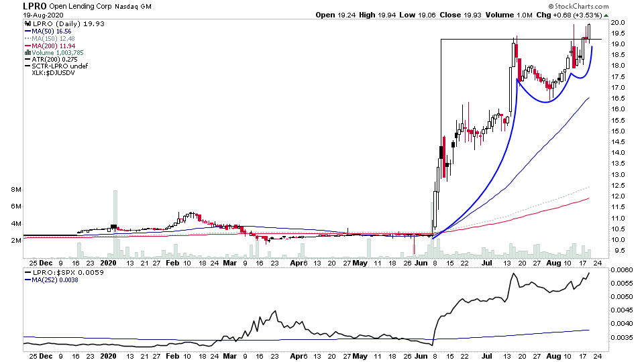Click Dec on the price panel date axis
644x362 pixels.
(46, 263)
